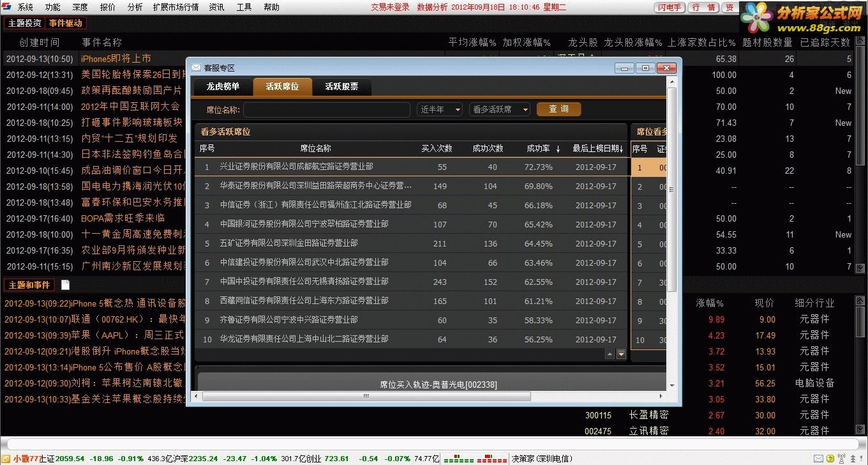Click the 数据分析 label in the title bar
Viewport: 868px width, 465px height.
pos(432,8)
